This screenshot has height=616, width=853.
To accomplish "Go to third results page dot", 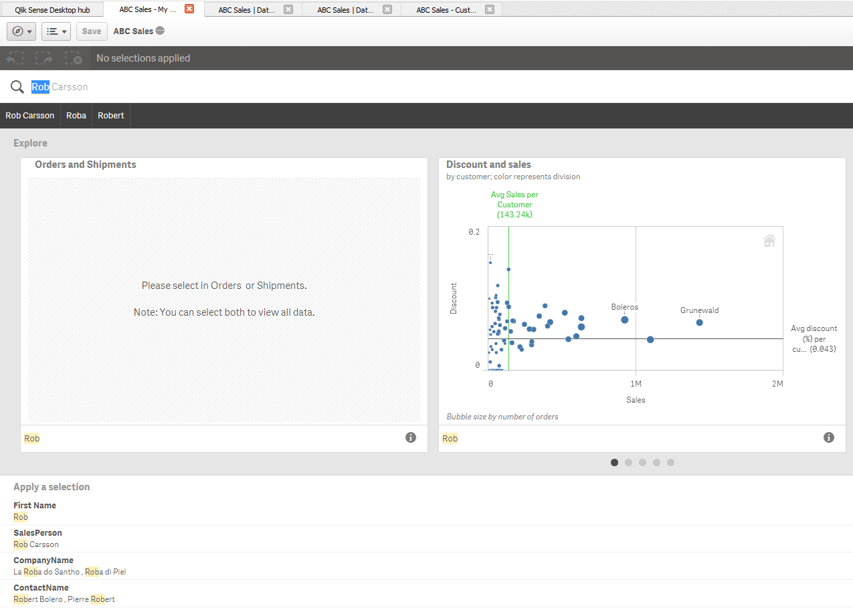I will [643, 462].
